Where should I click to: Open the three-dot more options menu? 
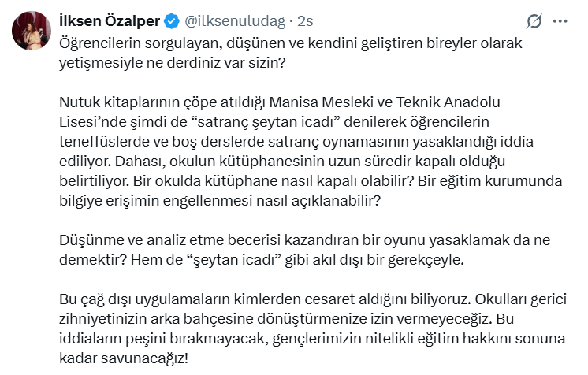563,20
